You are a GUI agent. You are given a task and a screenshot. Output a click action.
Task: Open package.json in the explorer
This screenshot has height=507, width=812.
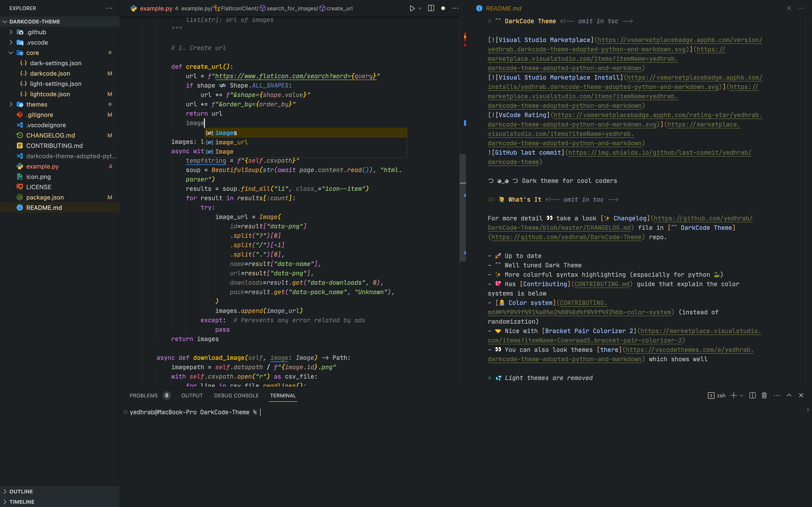point(45,197)
